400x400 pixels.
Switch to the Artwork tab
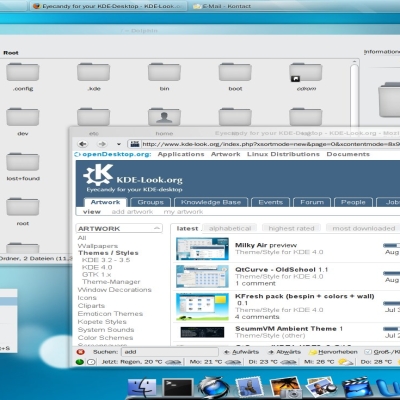click(x=105, y=202)
